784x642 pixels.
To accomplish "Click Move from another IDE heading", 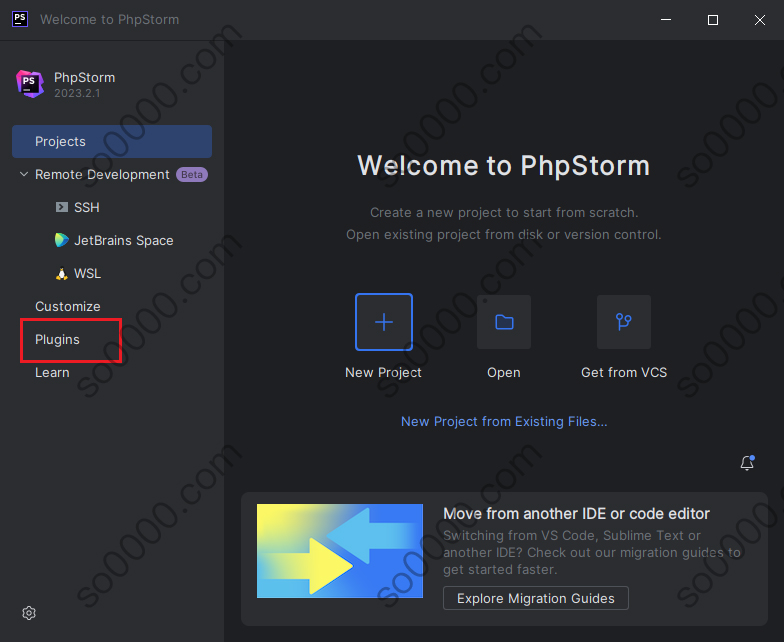I will click(576, 514).
